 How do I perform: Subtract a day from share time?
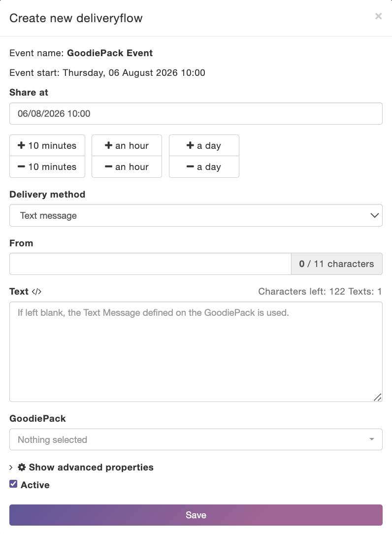click(x=204, y=167)
